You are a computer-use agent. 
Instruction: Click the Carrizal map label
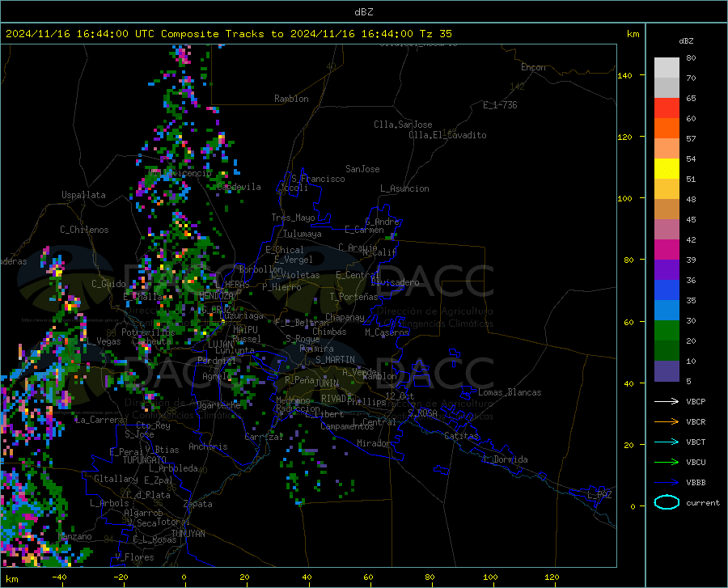click(264, 437)
